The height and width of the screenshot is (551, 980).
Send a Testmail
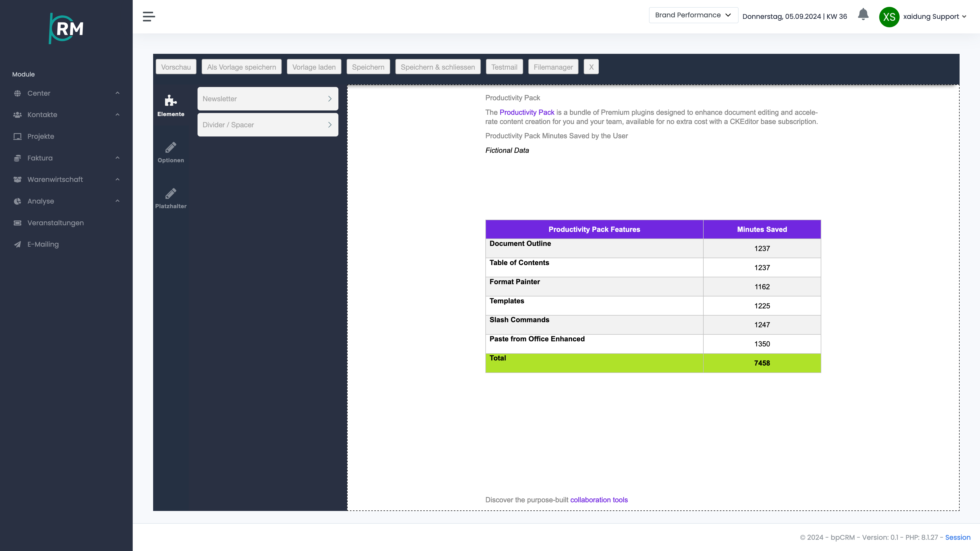pyautogui.click(x=504, y=67)
